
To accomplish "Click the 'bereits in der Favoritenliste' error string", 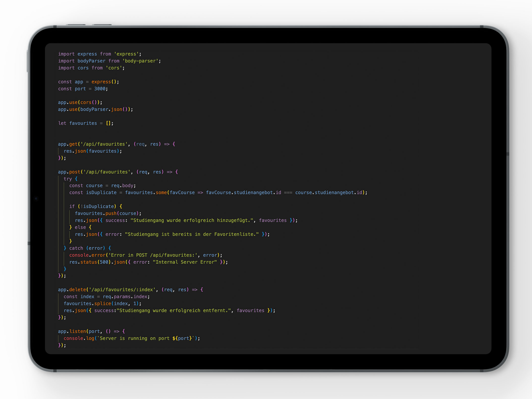I will click(192, 234).
